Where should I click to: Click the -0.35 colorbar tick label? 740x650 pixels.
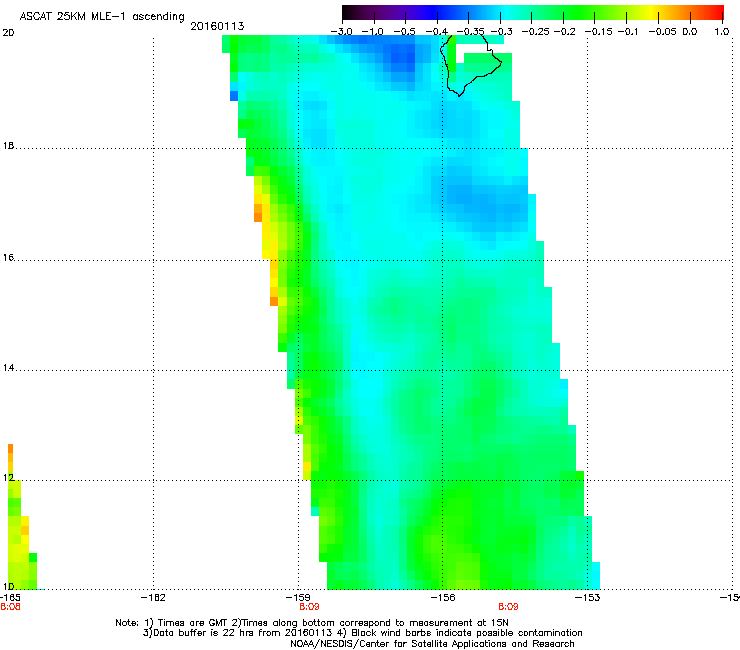pos(471,32)
